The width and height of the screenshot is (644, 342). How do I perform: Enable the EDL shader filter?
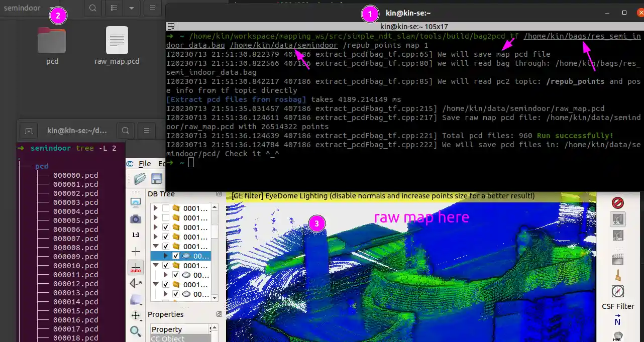click(x=617, y=219)
